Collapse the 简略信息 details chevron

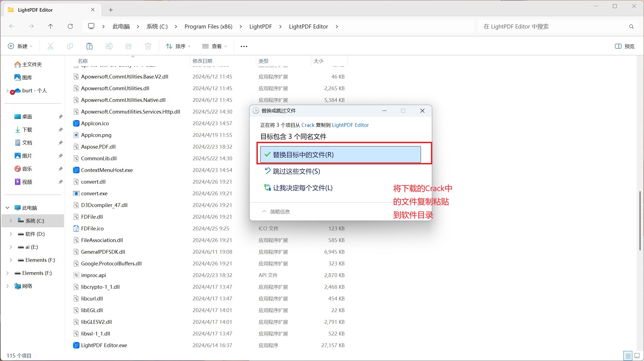click(264, 211)
